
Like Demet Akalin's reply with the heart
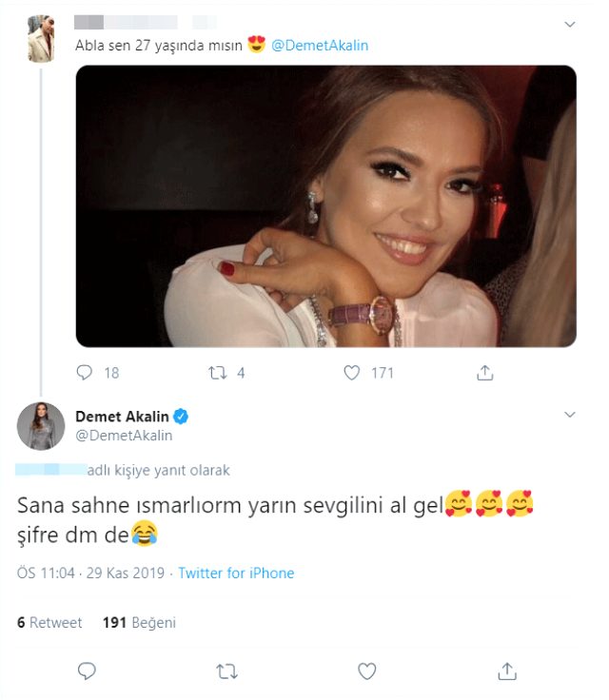(x=367, y=671)
